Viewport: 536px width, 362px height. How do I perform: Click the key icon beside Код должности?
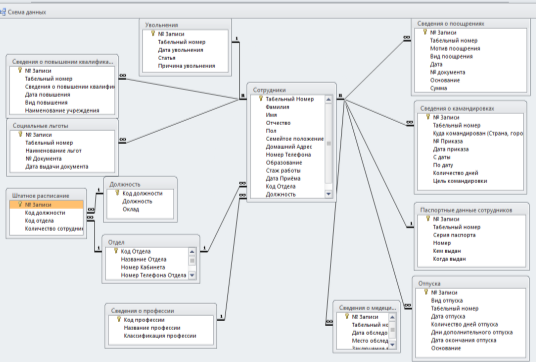tap(117, 193)
